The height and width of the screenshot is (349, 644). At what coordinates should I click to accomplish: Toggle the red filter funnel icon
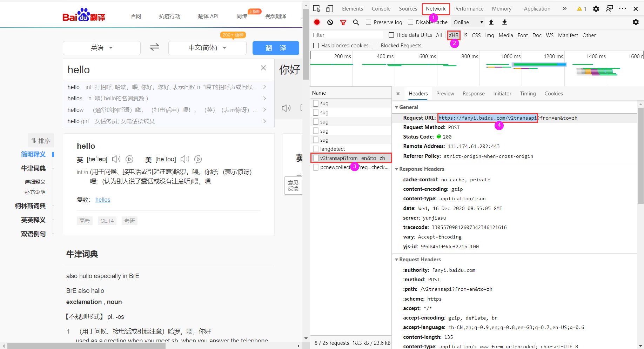[x=343, y=22]
